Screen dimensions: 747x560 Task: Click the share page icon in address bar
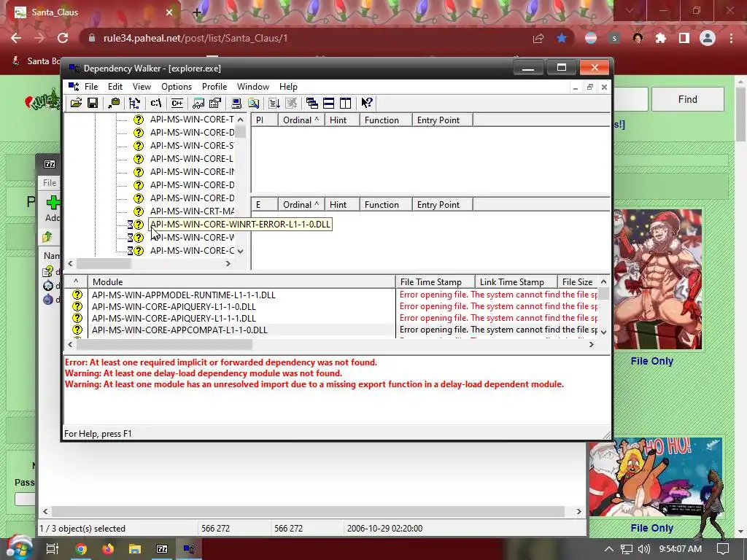[x=538, y=38]
